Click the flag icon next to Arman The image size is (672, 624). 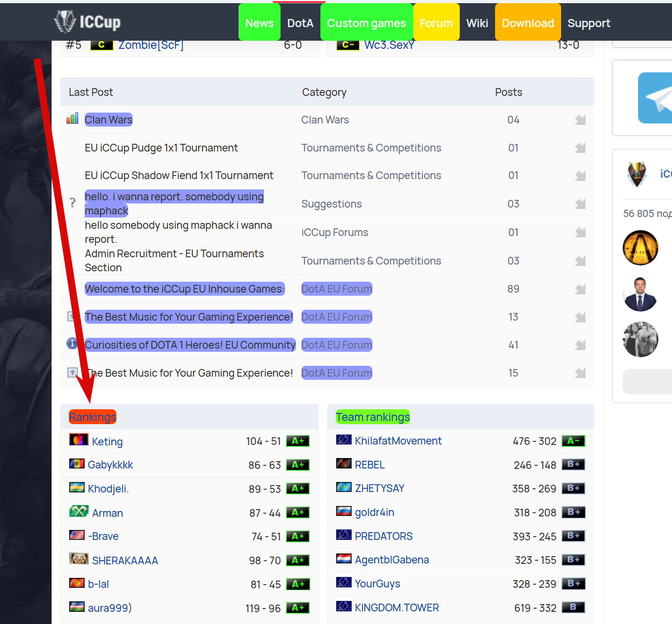tap(79, 511)
